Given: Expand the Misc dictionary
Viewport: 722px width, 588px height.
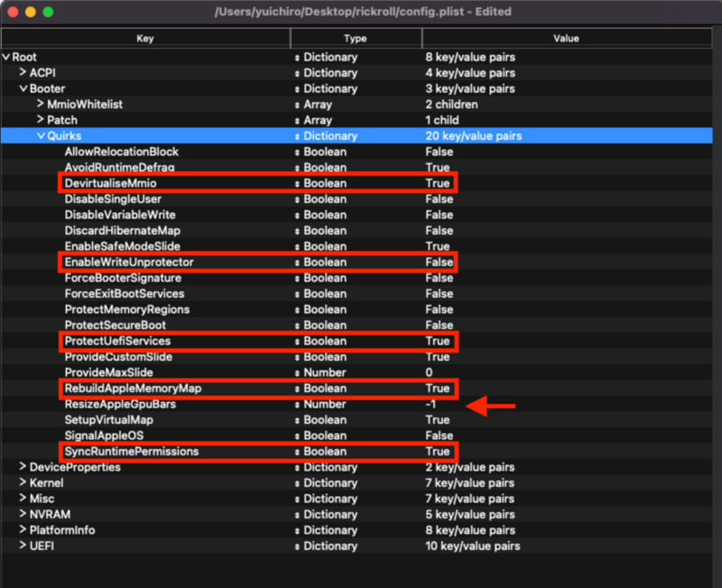Looking at the screenshot, I should pyautogui.click(x=23, y=499).
